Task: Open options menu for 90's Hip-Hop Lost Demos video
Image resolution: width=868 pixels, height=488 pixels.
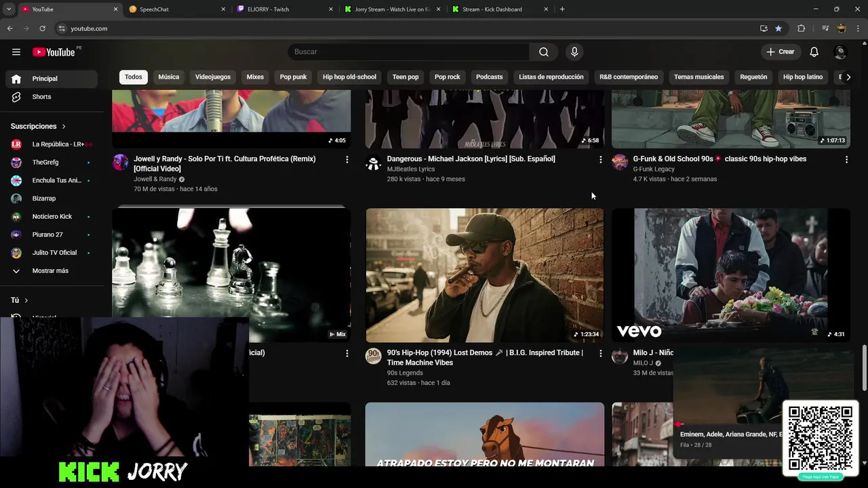Action: (x=600, y=354)
